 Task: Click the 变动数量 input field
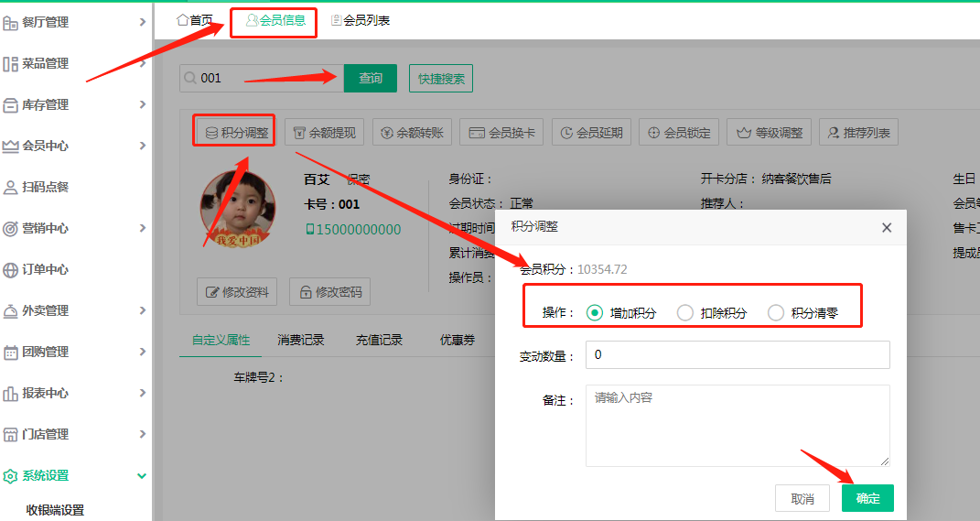pos(737,355)
